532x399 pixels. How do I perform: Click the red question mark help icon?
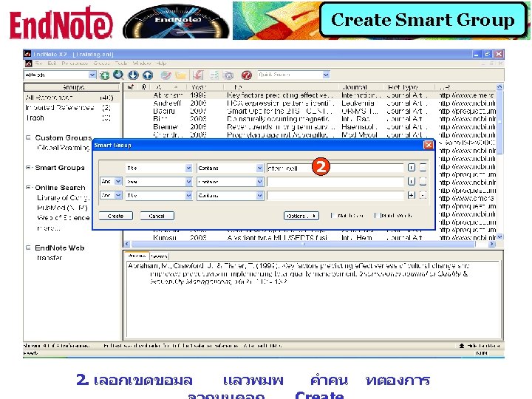[247, 75]
